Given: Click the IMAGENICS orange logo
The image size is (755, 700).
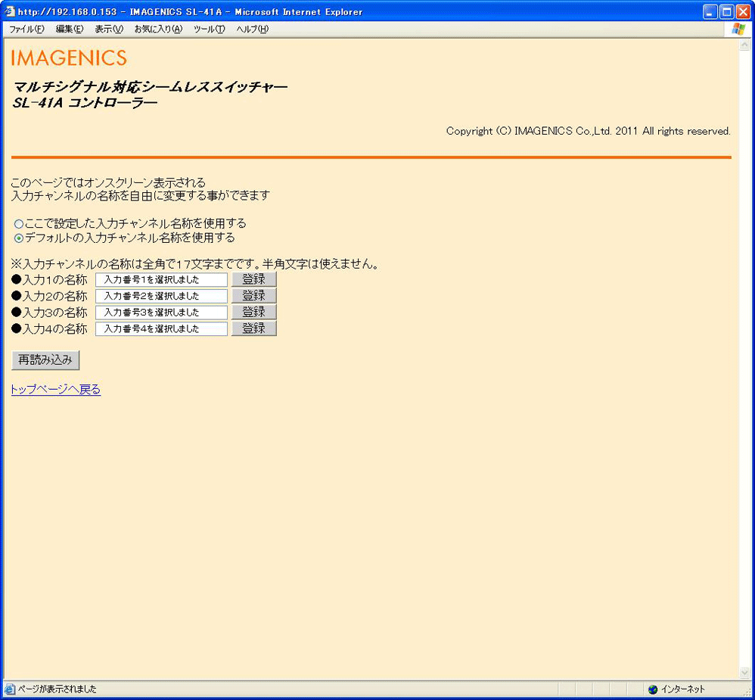Looking at the screenshot, I should (x=69, y=58).
